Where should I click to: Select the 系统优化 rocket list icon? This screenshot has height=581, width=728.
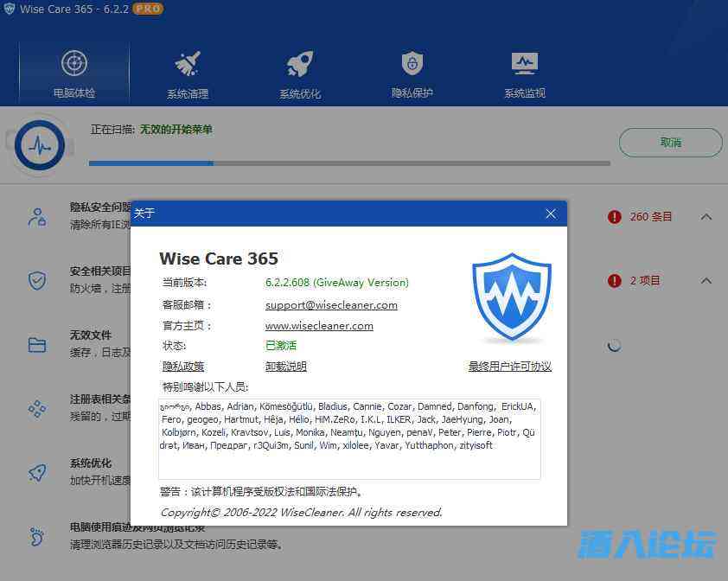pos(37,472)
